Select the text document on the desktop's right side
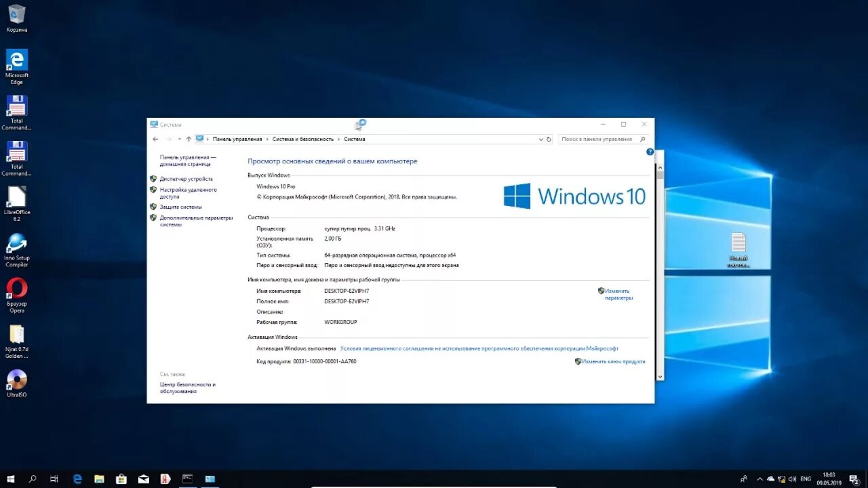The width and height of the screenshot is (868, 488). tap(738, 250)
